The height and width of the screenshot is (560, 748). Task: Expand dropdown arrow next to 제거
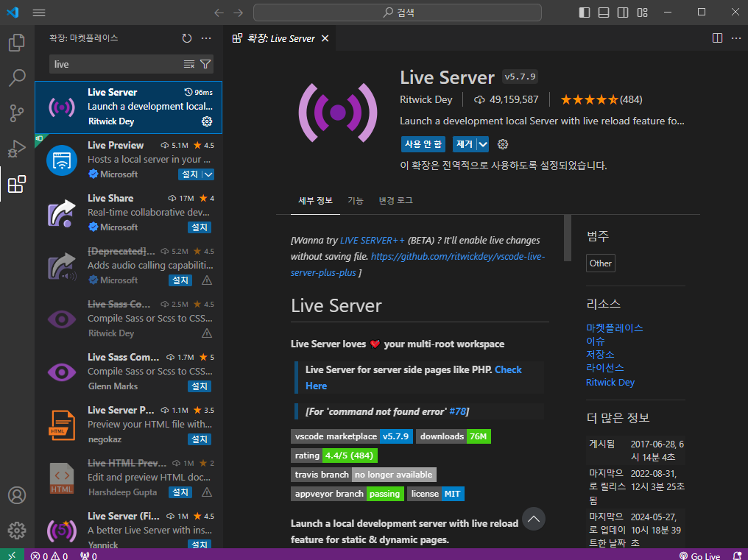pos(483,144)
